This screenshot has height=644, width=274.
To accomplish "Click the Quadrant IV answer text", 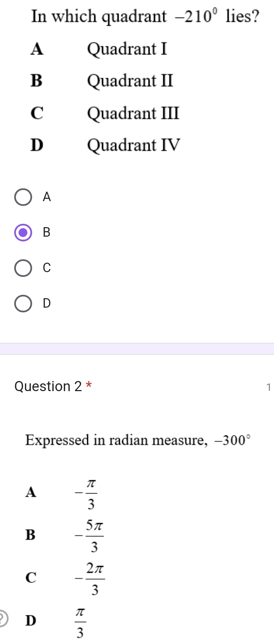I will [x=134, y=145].
